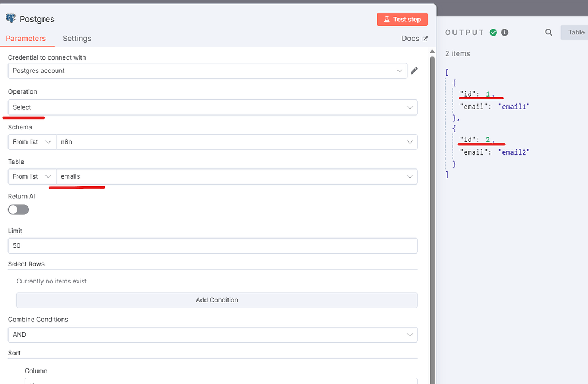Click the pencil icon to edit credential

click(414, 70)
